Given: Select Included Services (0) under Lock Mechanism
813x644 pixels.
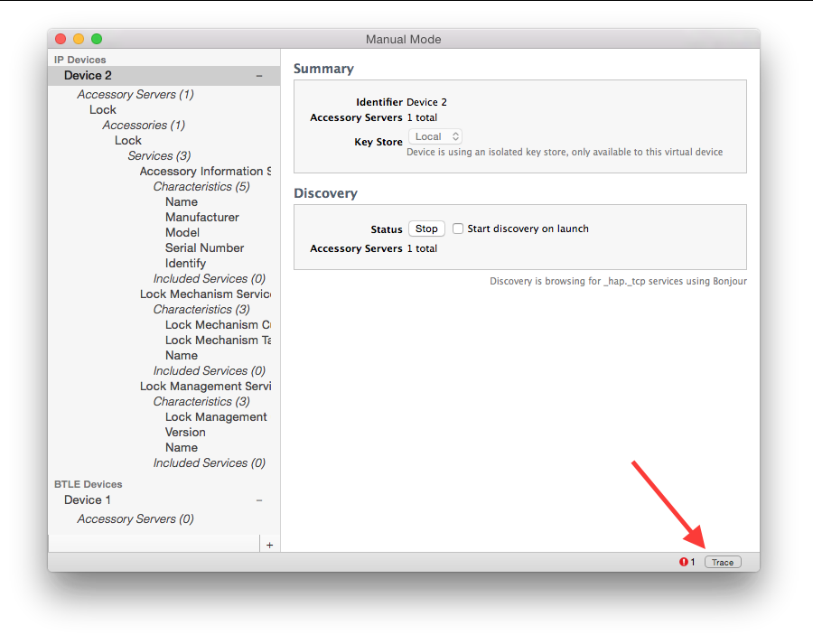Looking at the screenshot, I should tap(210, 370).
